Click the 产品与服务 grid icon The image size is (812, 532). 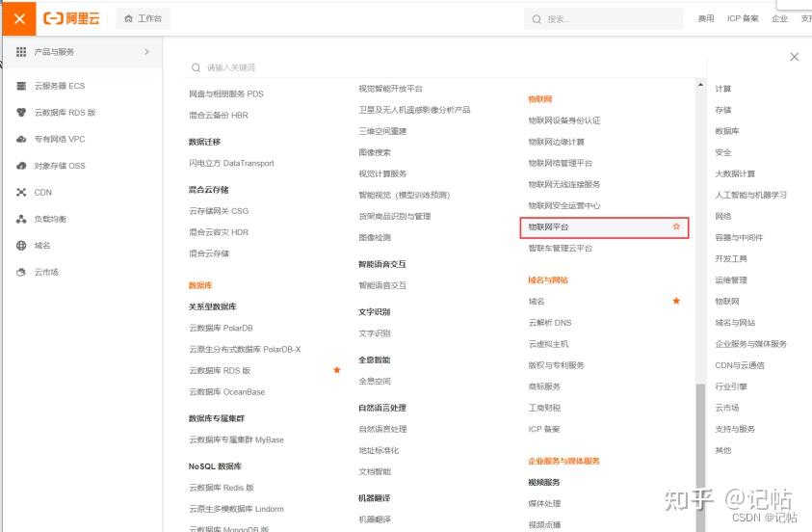pos(21,52)
